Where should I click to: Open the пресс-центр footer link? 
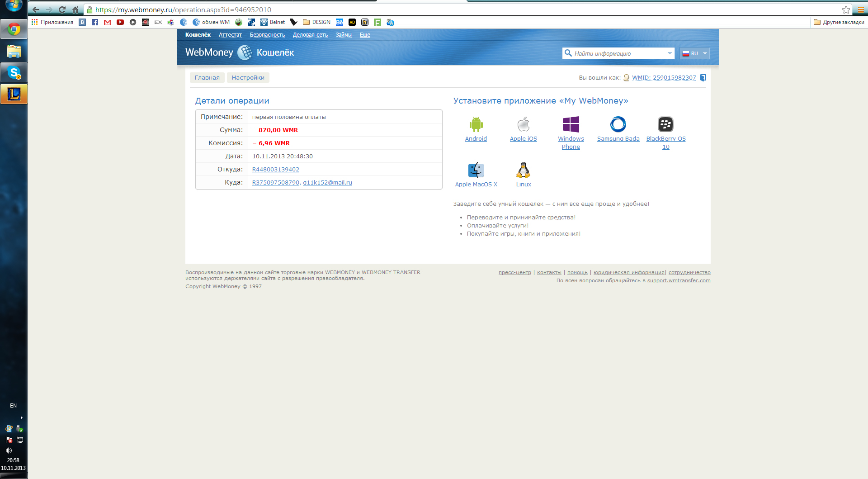pyautogui.click(x=515, y=273)
